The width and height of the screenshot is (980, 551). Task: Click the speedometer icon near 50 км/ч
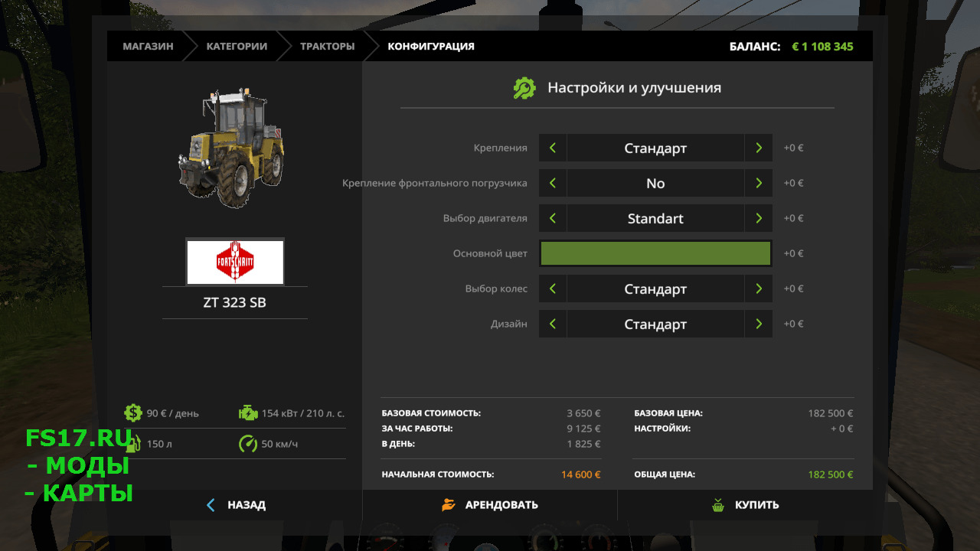[x=248, y=444]
